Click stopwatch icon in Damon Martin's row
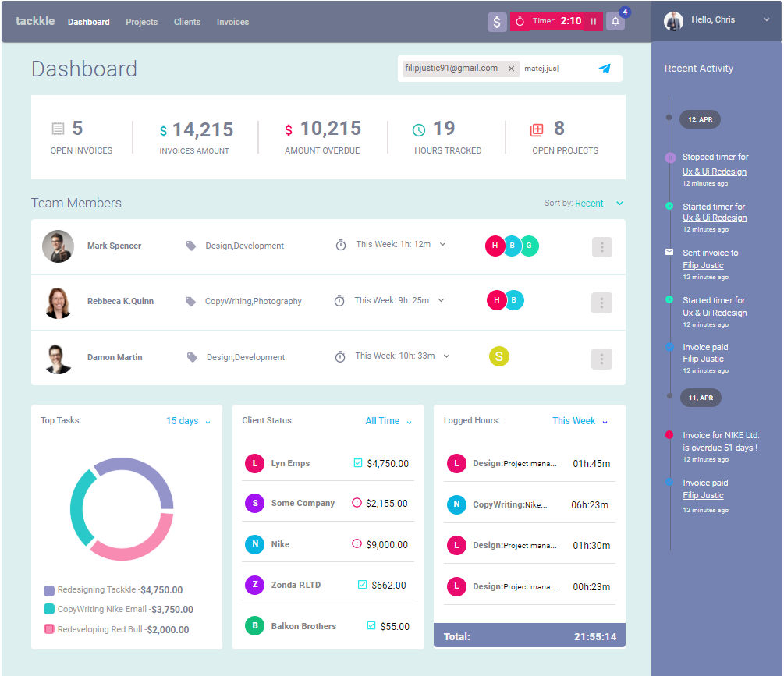Screen dimensions: 784x676 pyautogui.click(x=340, y=356)
